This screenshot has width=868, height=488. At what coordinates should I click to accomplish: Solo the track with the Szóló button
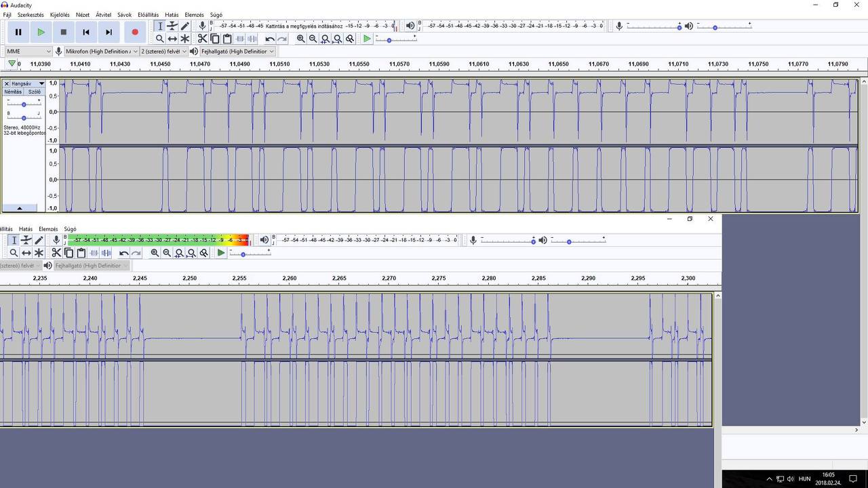(x=34, y=91)
